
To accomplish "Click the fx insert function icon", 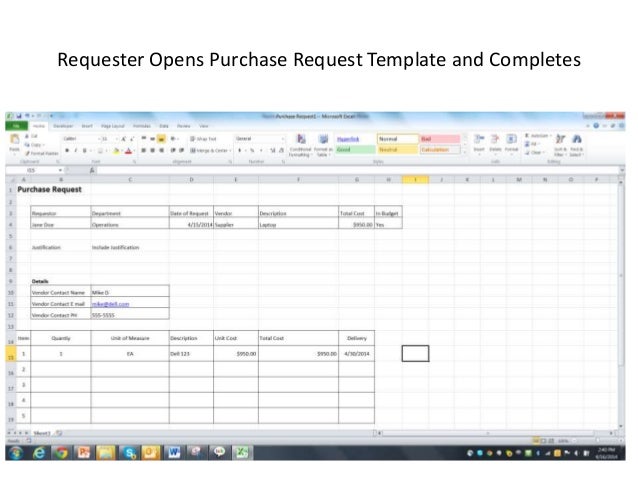I will point(92,170).
